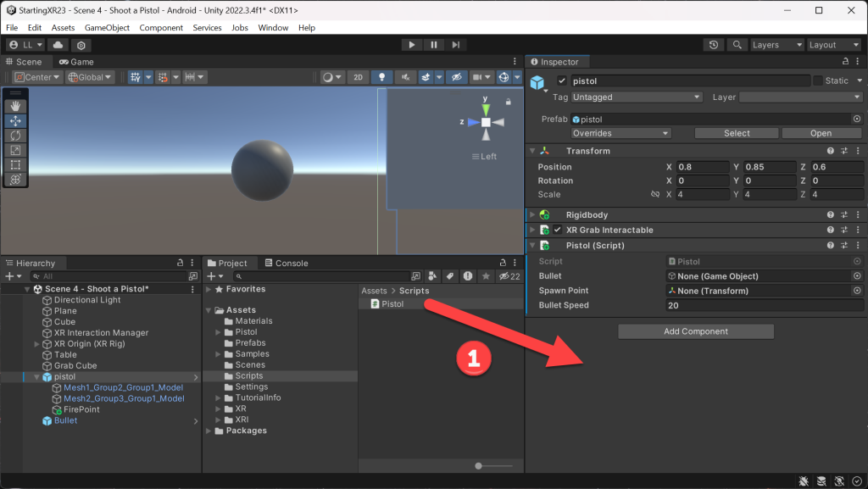
Task: Expand XR Origin (XR Rig) in hierarchy
Action: coord(36,343)
